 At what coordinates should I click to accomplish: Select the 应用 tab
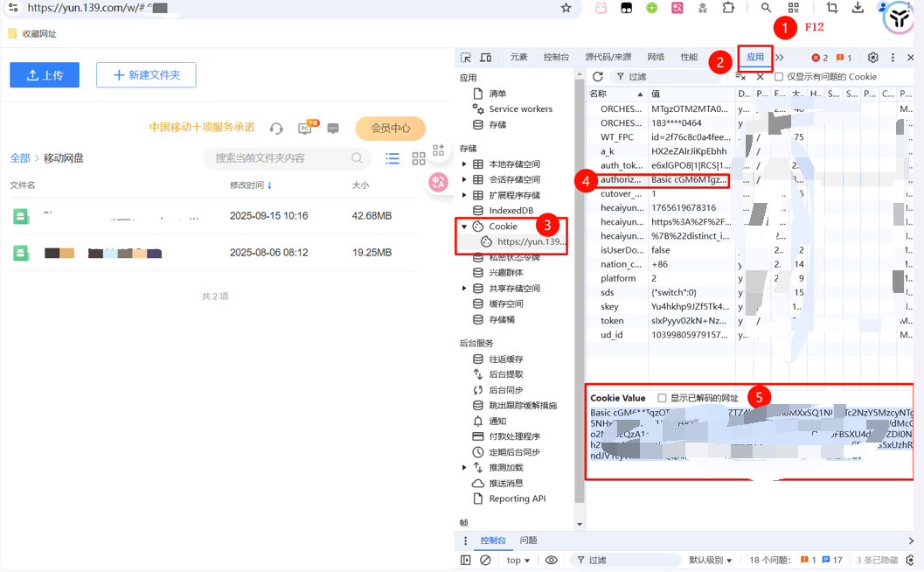[755, 57]
